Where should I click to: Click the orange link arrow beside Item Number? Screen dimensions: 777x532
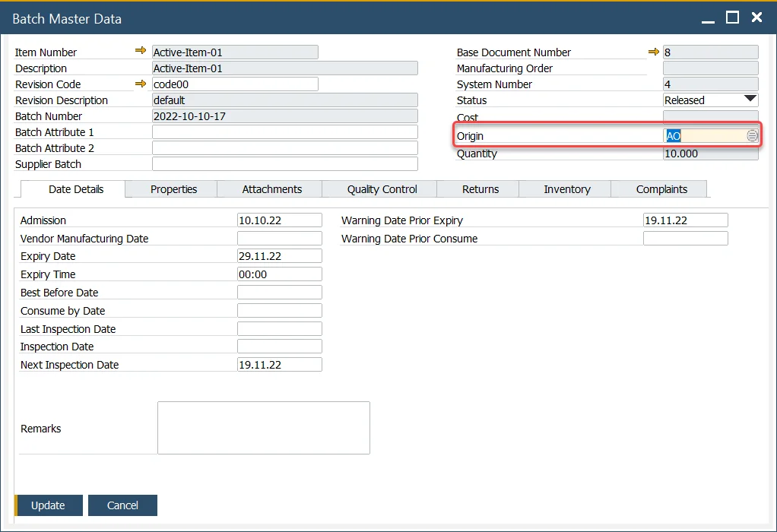coord(141,51)
